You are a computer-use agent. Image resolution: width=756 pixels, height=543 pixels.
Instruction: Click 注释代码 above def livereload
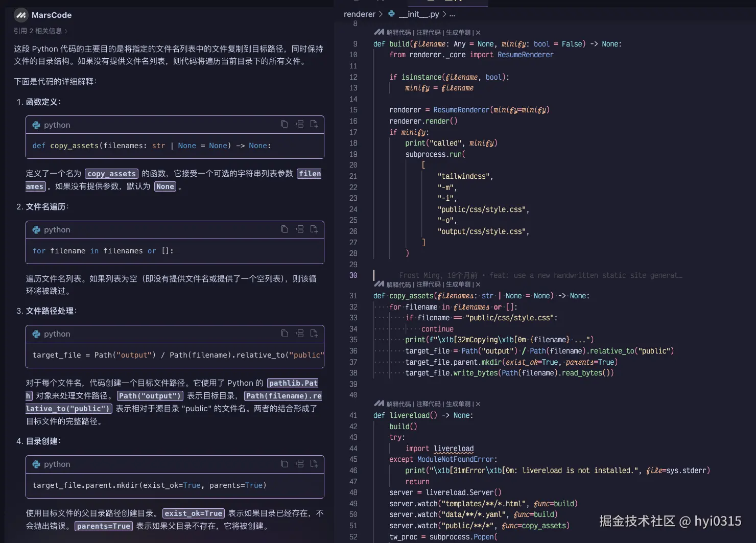[x=429, y=404]
